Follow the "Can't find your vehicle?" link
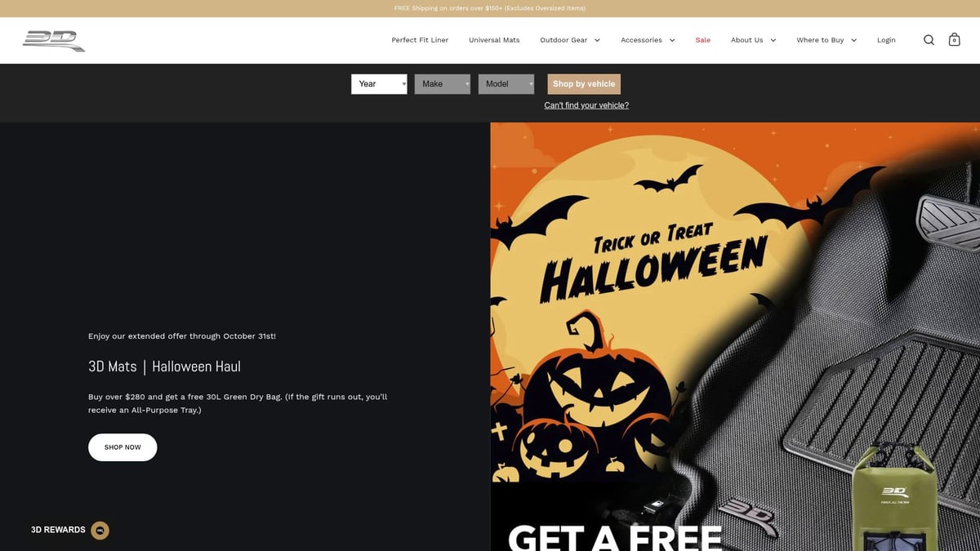 [586, 105]
